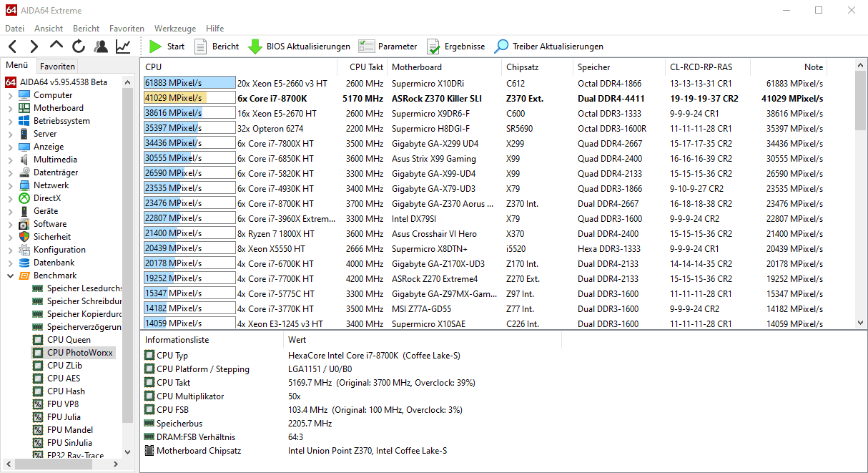Expand the Netzwerk tree node

click(x=10, y=185)
